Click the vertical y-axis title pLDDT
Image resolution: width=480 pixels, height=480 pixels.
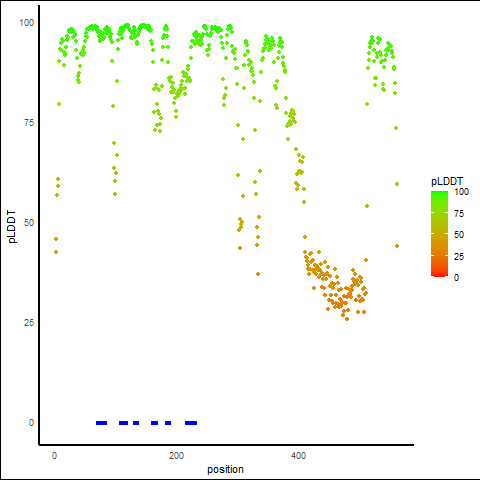click(x=12, y=227)
